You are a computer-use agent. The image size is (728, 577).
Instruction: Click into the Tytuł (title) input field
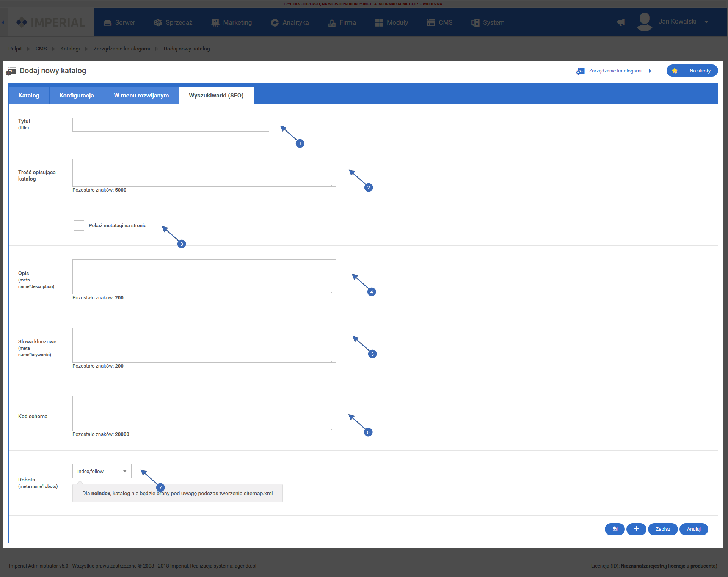(171, 125)
